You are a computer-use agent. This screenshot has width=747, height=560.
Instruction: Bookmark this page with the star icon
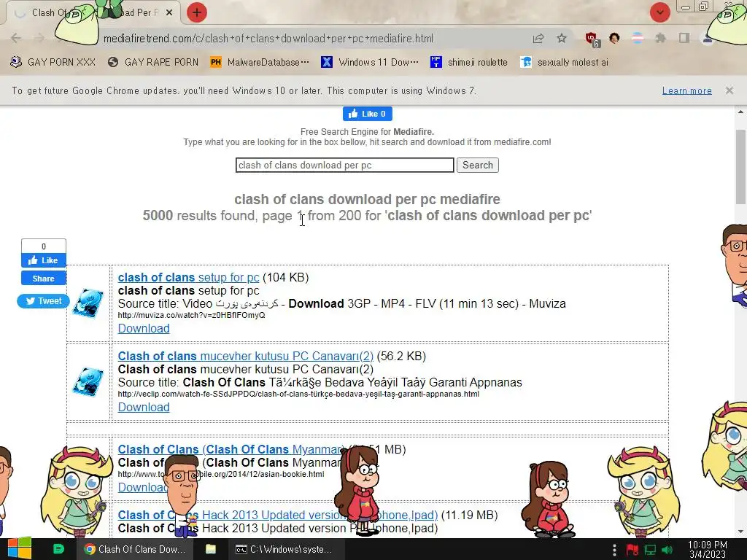tap(562, 38)
